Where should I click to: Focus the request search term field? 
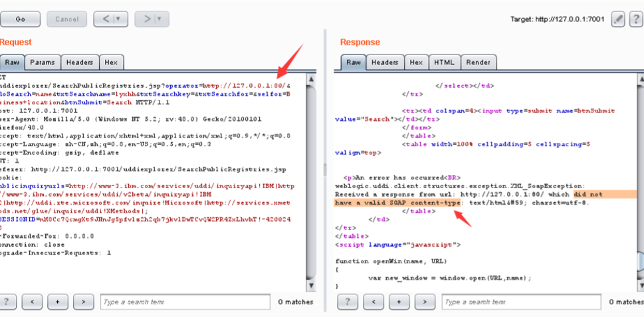(x=185, y=302)
